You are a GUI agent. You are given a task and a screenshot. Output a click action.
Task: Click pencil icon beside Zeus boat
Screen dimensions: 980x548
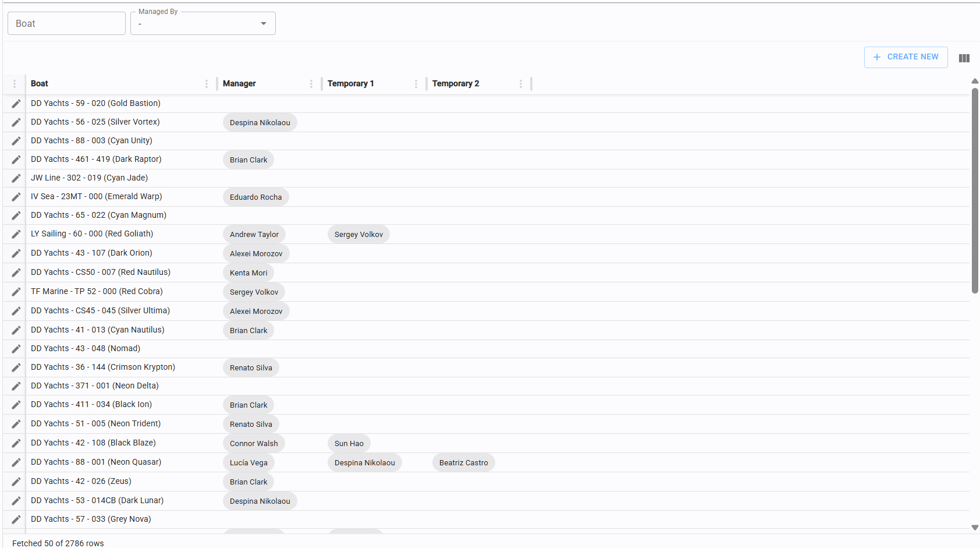coord(16,482)
